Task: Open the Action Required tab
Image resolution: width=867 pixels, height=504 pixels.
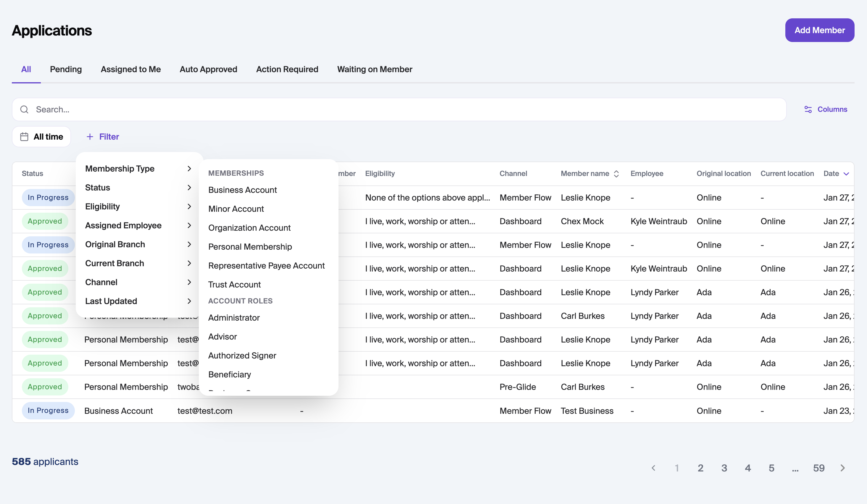Action: point(287,69)
